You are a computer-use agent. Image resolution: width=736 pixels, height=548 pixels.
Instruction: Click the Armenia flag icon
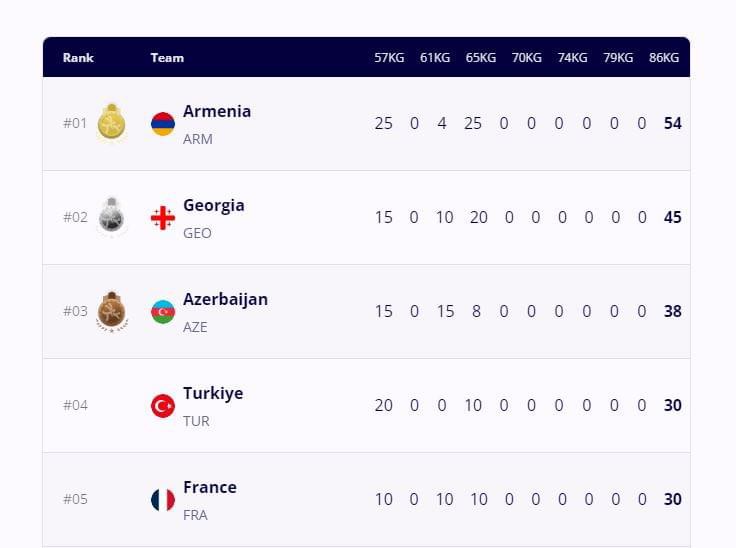(163, 124)
